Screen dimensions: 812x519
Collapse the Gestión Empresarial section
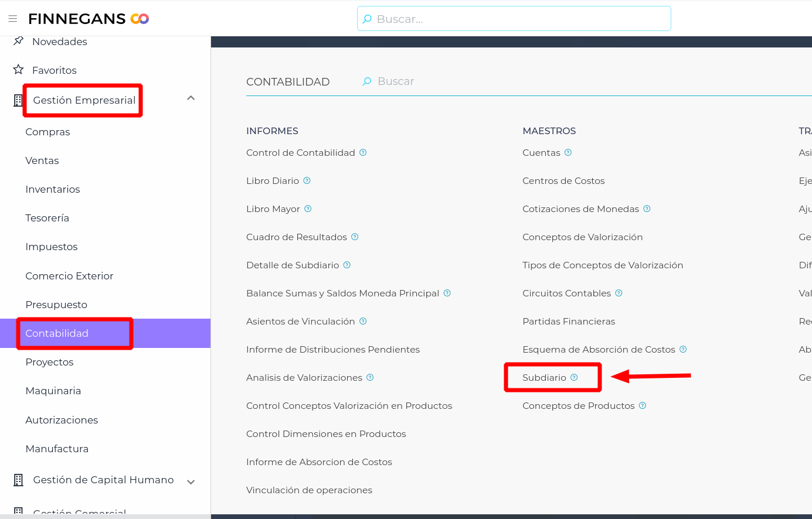(191, 98)
